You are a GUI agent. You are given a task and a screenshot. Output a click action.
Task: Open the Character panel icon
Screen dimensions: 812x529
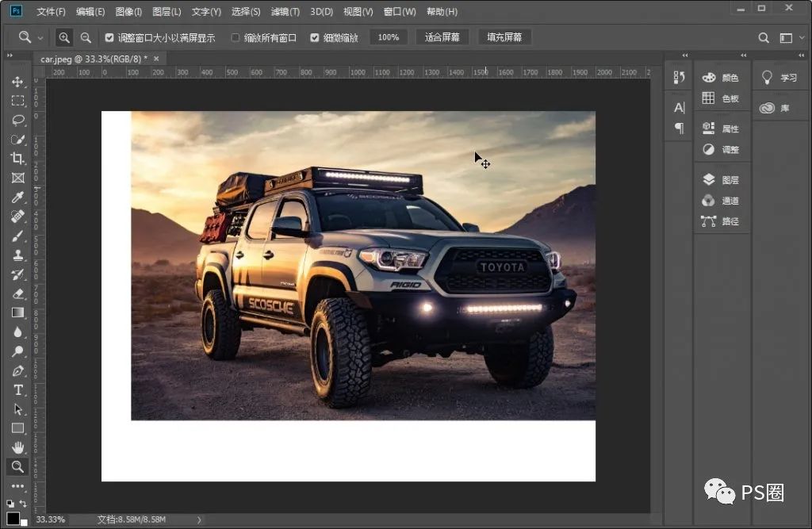pos(679,108)
